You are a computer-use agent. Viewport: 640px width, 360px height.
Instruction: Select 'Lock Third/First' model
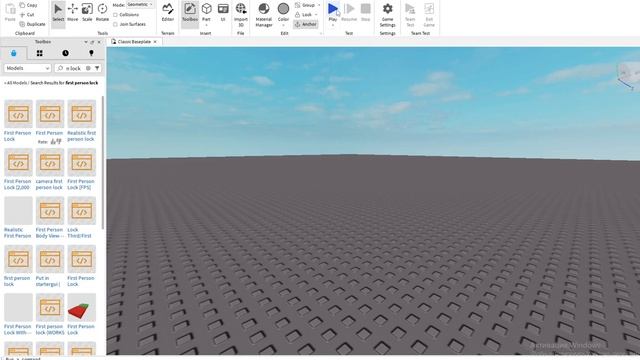coord(81,218)
